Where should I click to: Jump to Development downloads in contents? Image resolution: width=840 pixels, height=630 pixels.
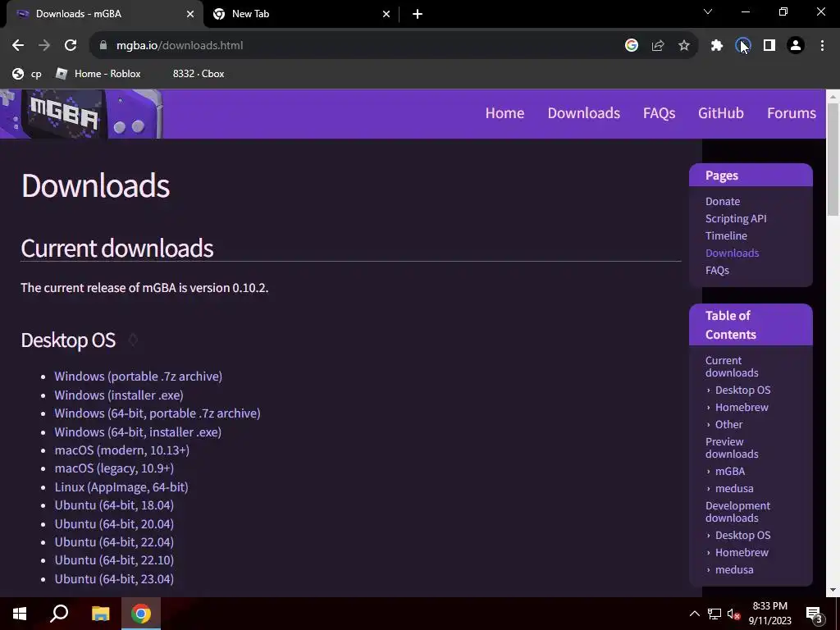pyautogui.click(x=737, y=512)
